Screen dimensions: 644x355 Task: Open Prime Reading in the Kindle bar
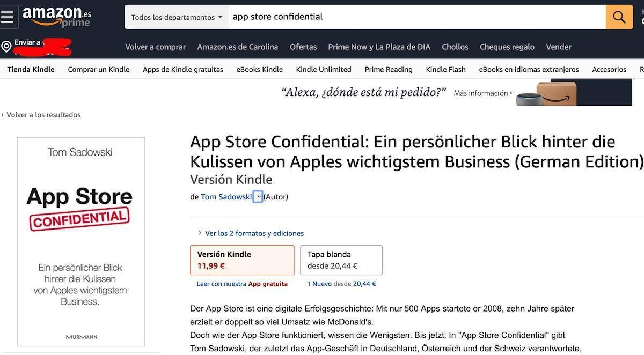click(389, 69)
